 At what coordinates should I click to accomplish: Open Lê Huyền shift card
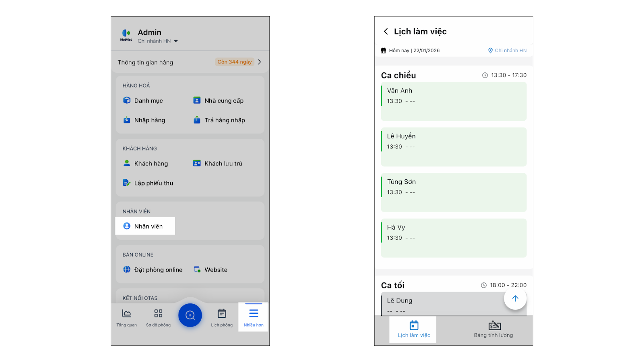pyautogui.click(x=454, y=147)
